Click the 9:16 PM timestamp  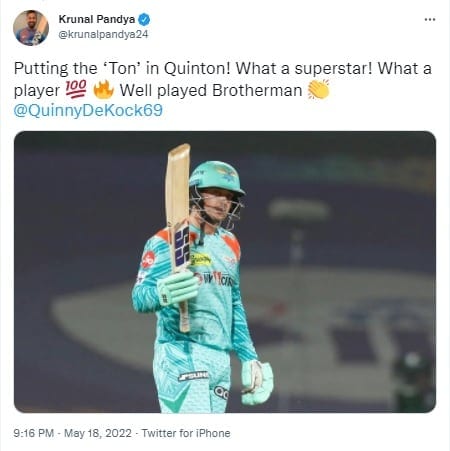point(34,433)
